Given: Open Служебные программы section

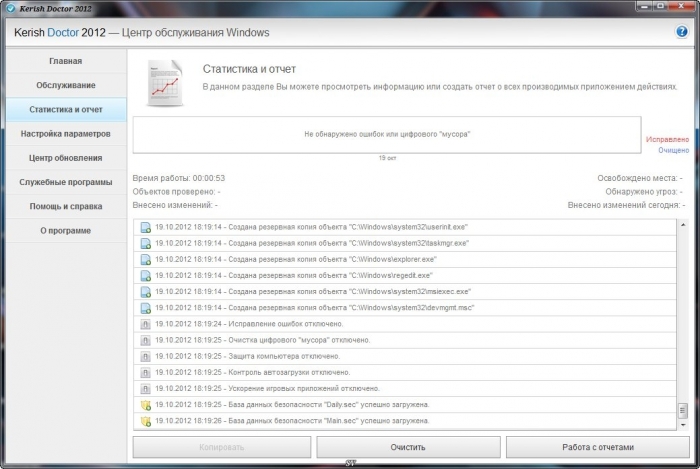Looking at the screenshot, I should click(x=65, y=182).
